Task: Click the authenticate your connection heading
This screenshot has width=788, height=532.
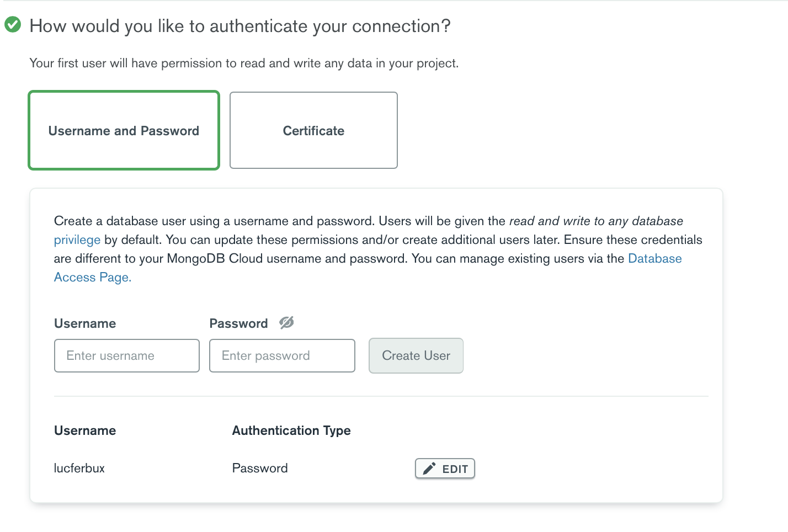Action: [240, 26]
